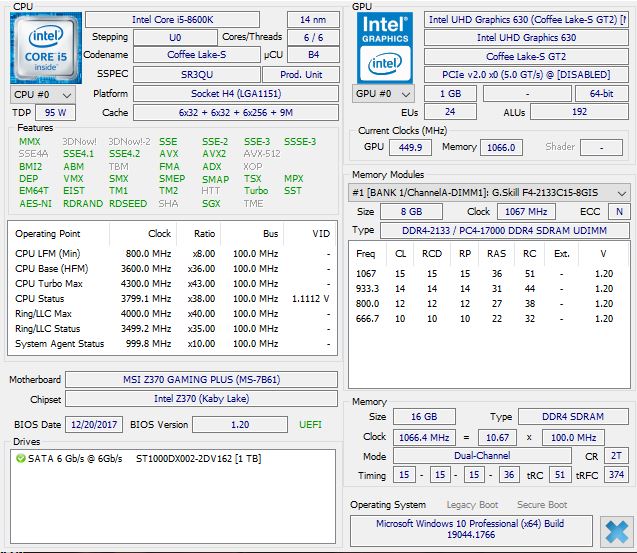Click the greyed AVX-512 feature label

coord(262,154)
